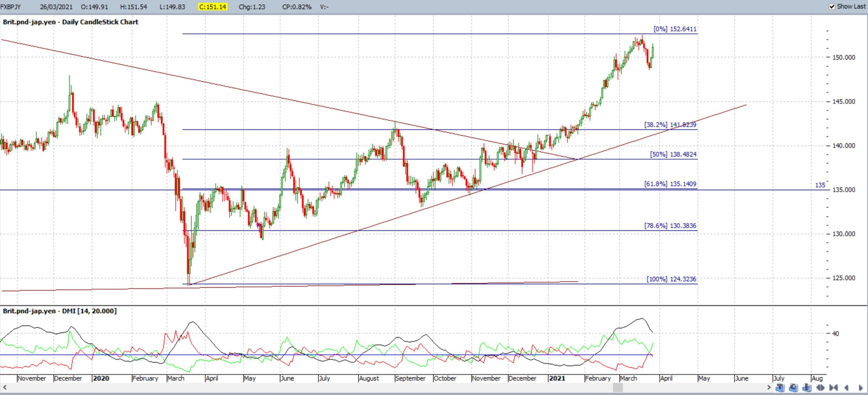This screenshot has width=868, height=395.
Task: Click the [0%] 152.6411 Fibonacci label
Action: click(x=675, y=29)
